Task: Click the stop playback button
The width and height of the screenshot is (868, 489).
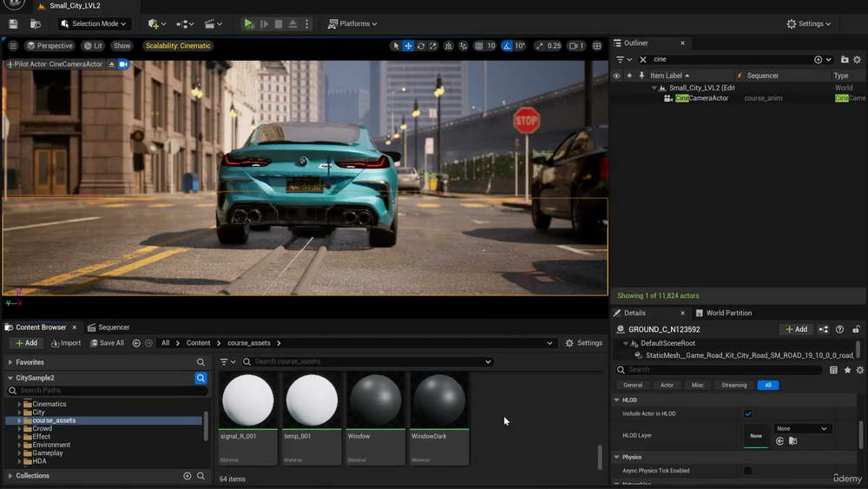Action: 279,23
